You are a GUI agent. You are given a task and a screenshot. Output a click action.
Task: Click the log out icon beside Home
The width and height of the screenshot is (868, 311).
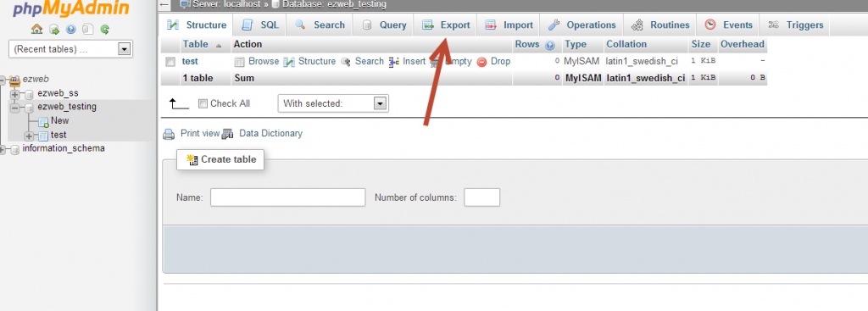54,30
